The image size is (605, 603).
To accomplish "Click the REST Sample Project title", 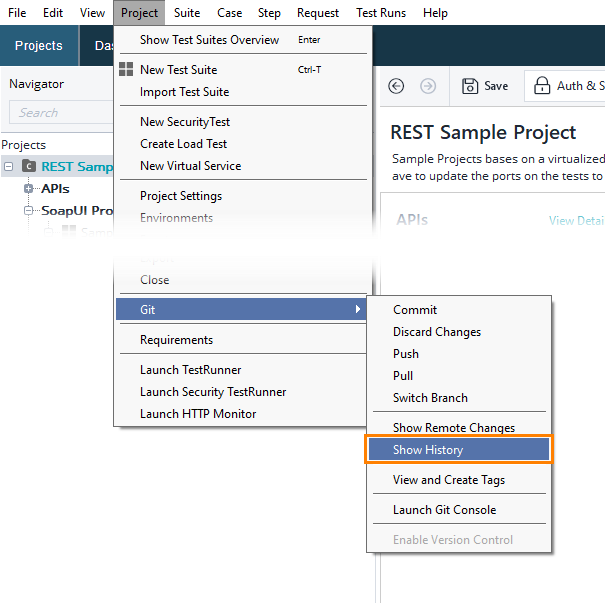I will point(483,132).
